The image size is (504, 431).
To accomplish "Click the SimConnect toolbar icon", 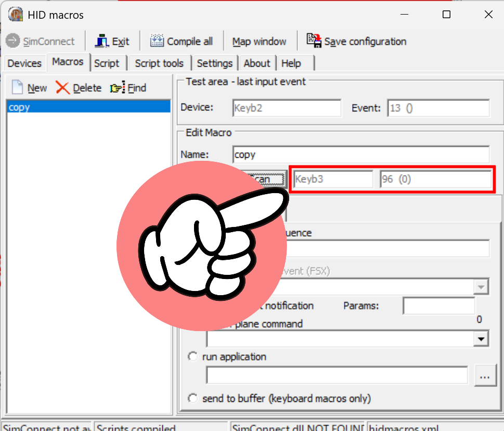I will click(x=14, y=41).
